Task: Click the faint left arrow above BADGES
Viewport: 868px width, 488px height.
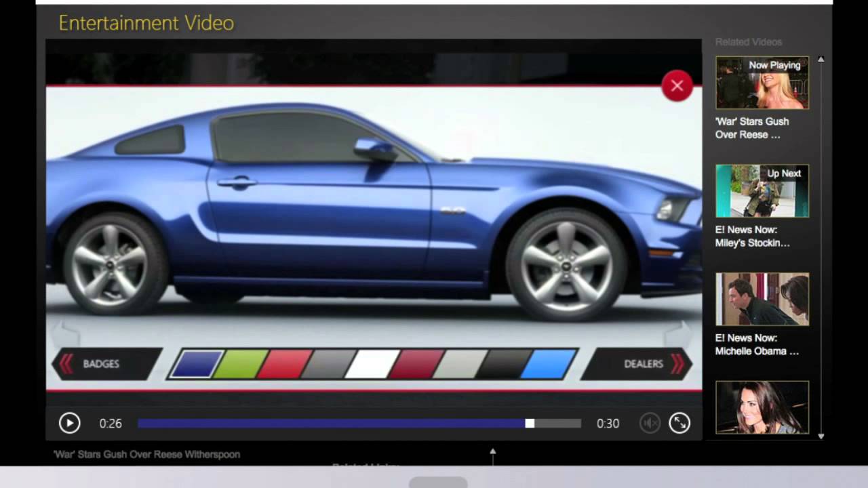Action: (66, 333)
